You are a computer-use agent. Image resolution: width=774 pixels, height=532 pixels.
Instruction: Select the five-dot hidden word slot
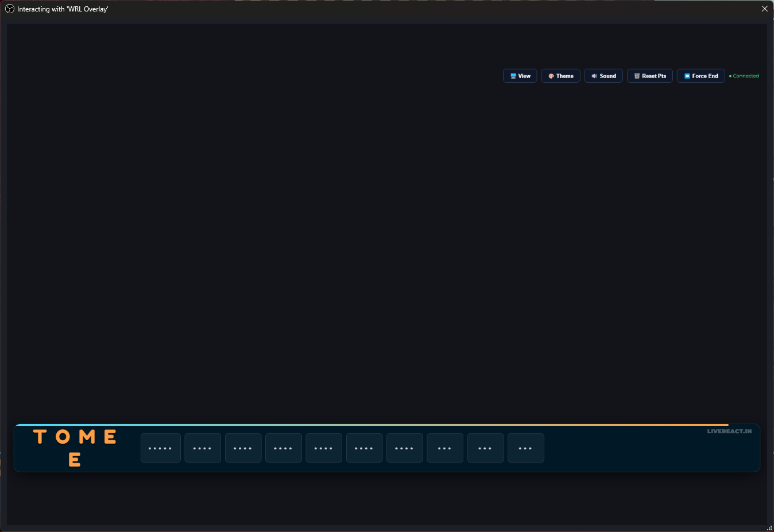[160, 448]
